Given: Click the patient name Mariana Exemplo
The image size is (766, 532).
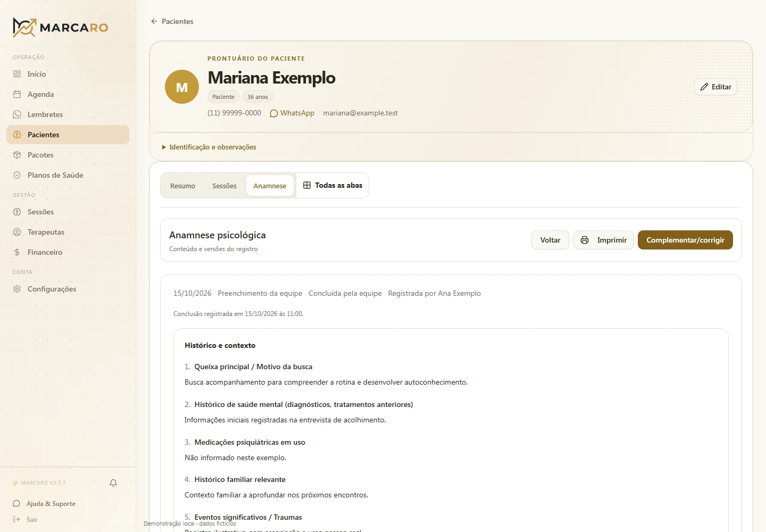Looking at the screenshot, I should point(271,78).
